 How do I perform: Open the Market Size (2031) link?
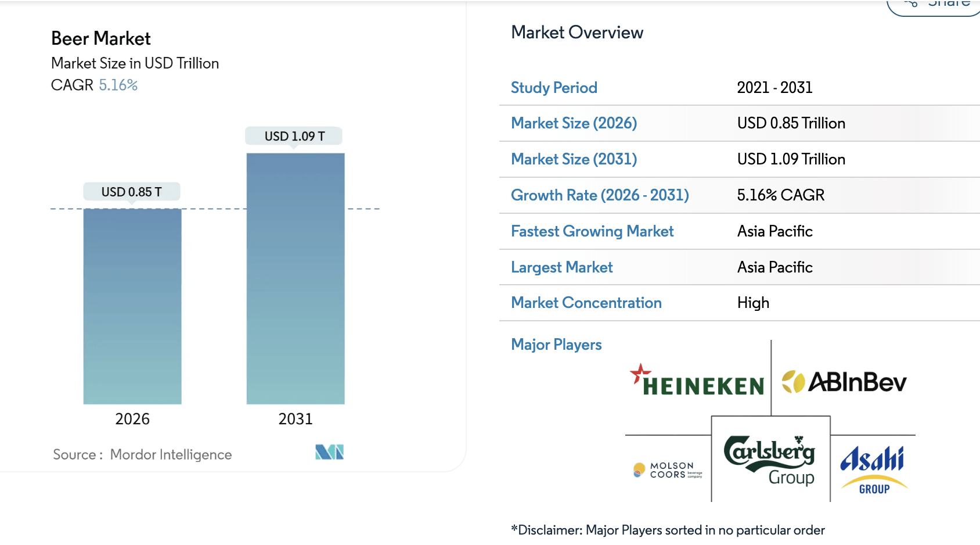pos(573,159)
